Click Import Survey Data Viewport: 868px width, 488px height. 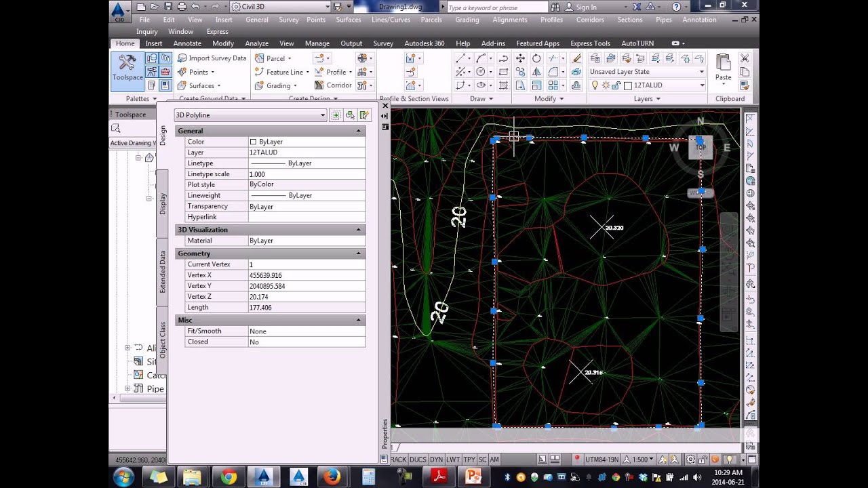pos(212,58)
